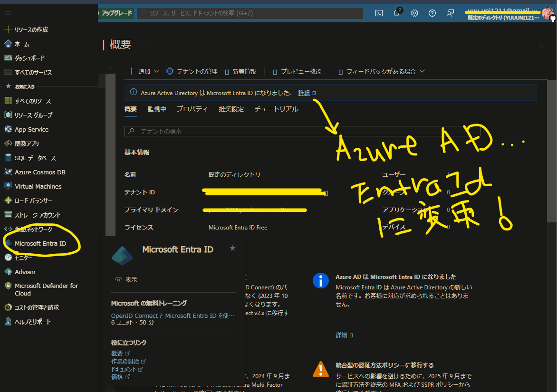Open Microsoft Entra ID in sidebar
The height and width of the screenshot is (392, 557).
tap(40, 243)
